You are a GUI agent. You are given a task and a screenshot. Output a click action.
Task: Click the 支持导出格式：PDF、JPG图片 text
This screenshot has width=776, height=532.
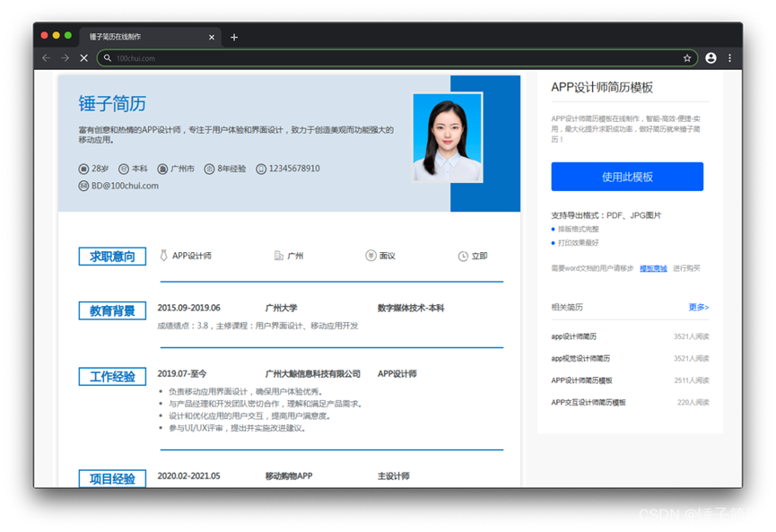(606, 215)
